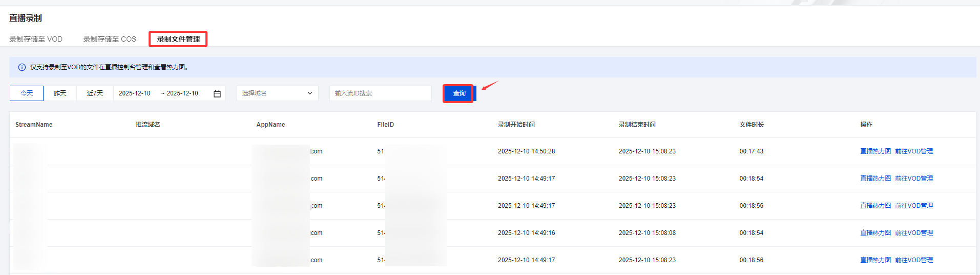980x275 pixels.
Task: Click the AppName column header
Action: [x=270, y=125]
